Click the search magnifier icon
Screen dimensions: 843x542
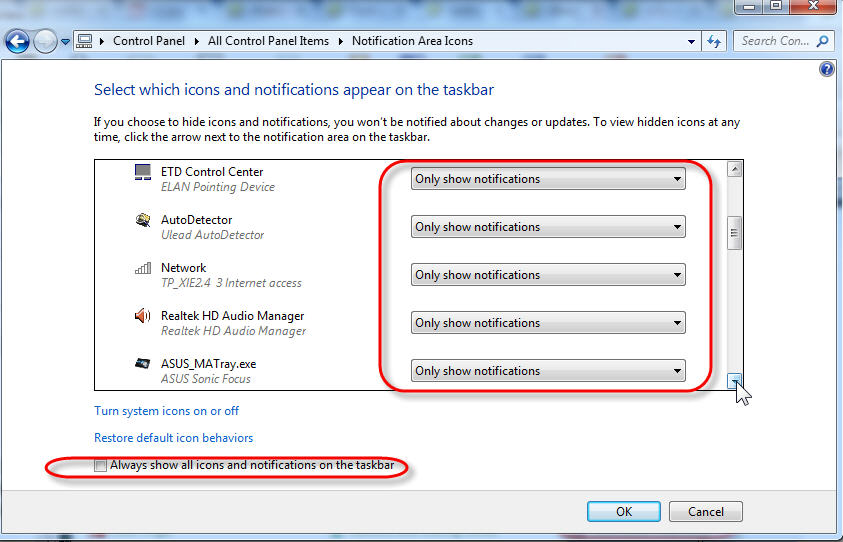pyautogui.click(x=822, y=41)
